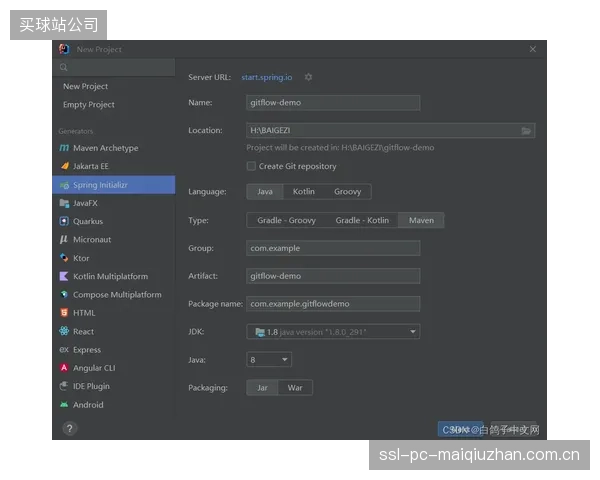
Task: Browse for location with folder icon
Action: (526, 131)
